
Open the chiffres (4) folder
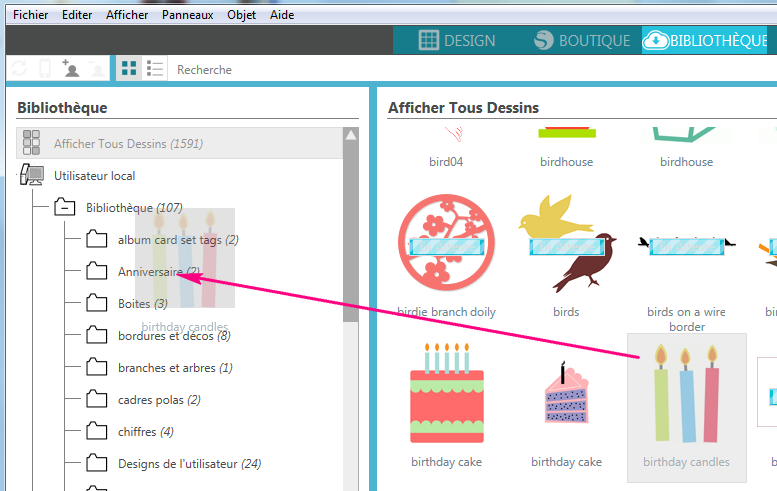tap(146, 432)
